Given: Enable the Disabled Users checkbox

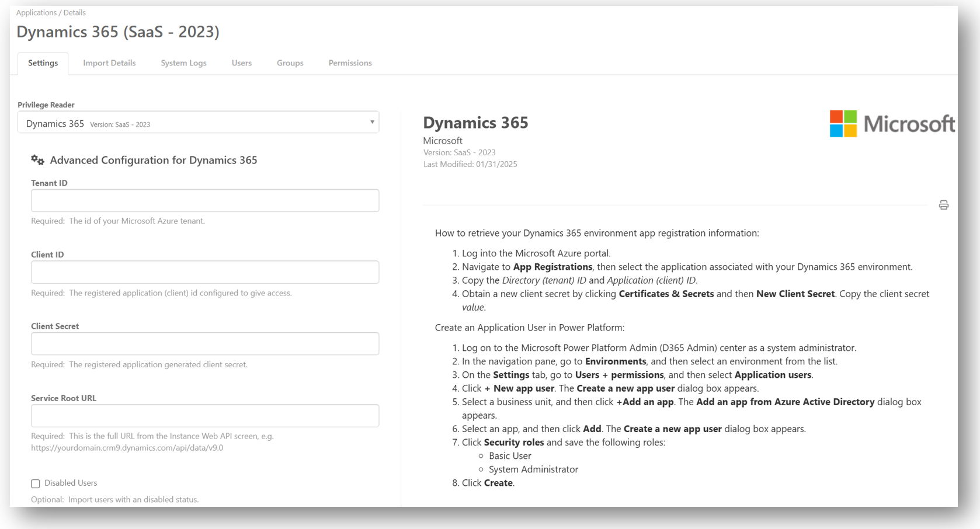Looking at the screenshot, I should pos(36,483).
